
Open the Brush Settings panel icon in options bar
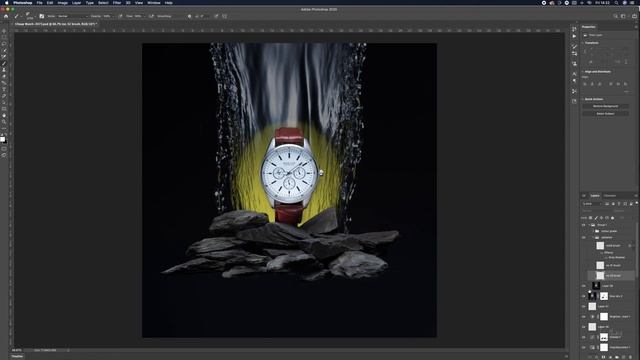click(42, 16)
